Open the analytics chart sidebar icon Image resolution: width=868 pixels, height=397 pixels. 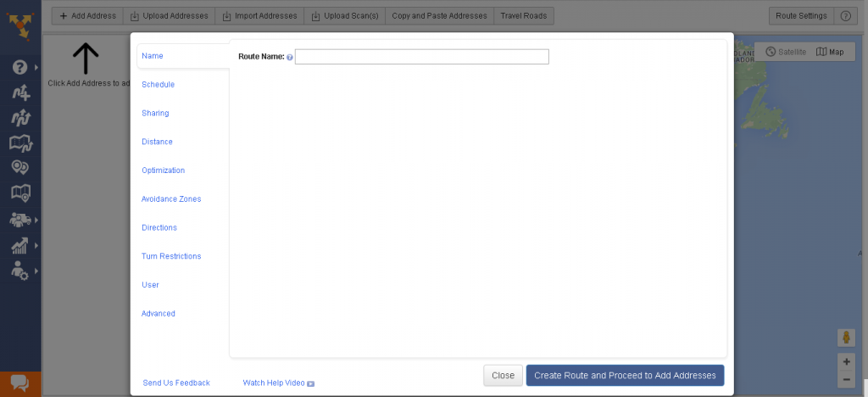[19, 246]
